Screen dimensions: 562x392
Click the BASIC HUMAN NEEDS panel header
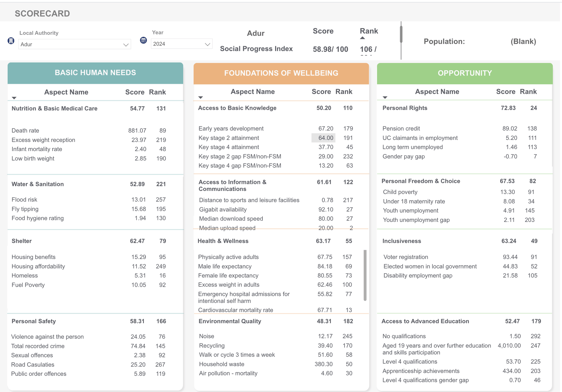tap(95, 72)
